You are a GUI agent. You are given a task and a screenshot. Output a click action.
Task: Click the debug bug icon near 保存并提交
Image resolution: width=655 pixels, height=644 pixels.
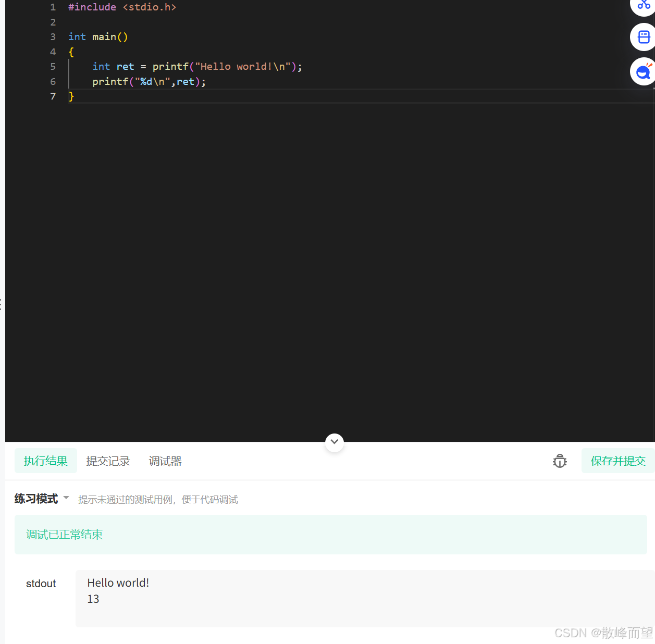click(560, 461)
